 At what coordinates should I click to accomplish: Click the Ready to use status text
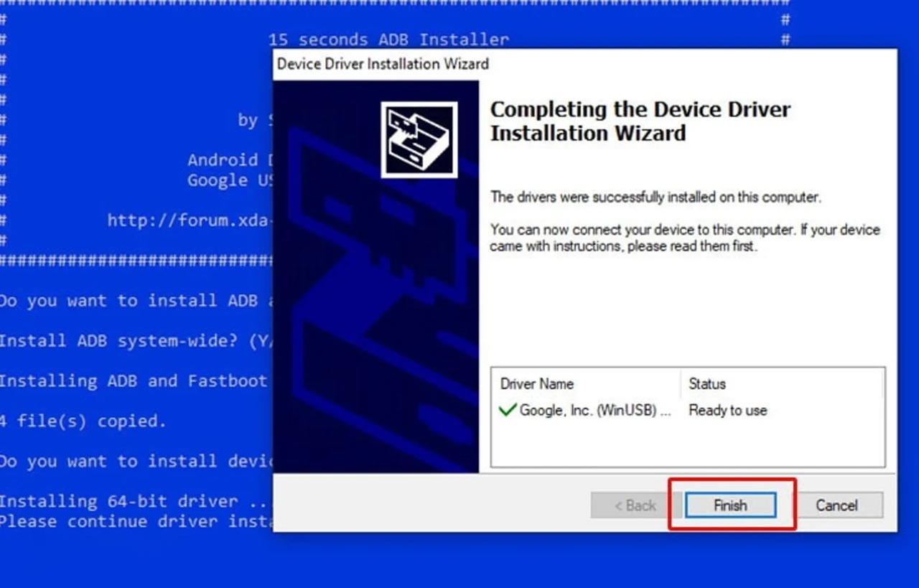pos(728,410)
